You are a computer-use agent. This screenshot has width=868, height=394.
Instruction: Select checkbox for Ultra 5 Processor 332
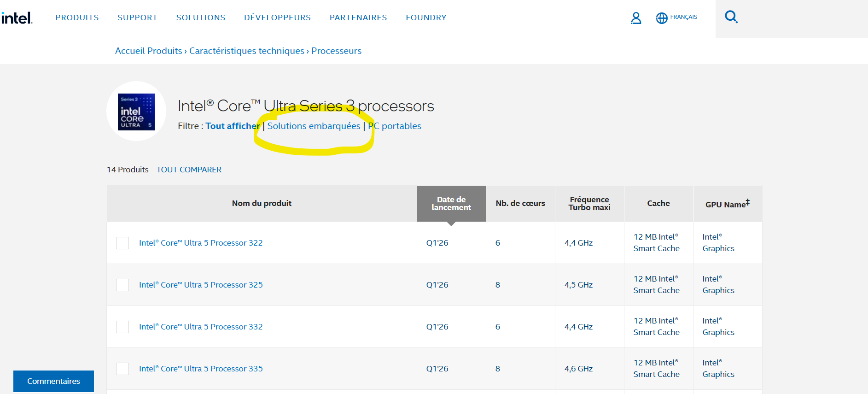pos(122,327)
